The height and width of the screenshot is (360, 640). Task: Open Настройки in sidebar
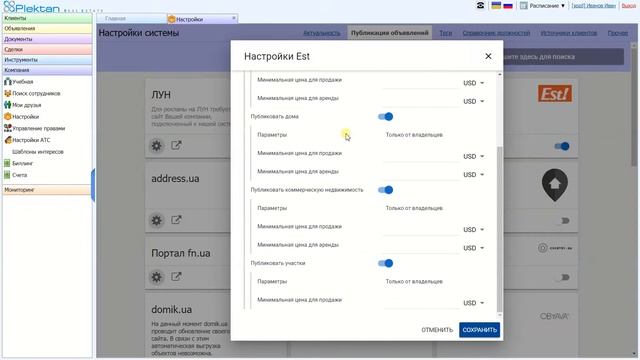[21, 117]
